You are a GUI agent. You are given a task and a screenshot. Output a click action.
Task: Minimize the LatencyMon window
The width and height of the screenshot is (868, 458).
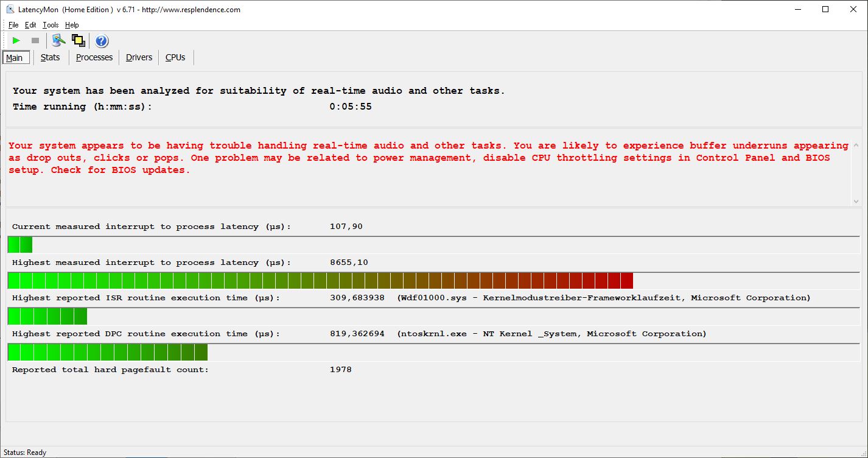pyautogui.click(x=798, y=9)
